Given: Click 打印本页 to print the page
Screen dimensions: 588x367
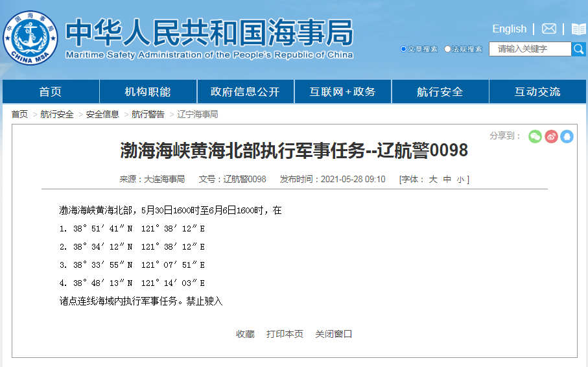Looking at the screenshot, I should click(285, 334).
